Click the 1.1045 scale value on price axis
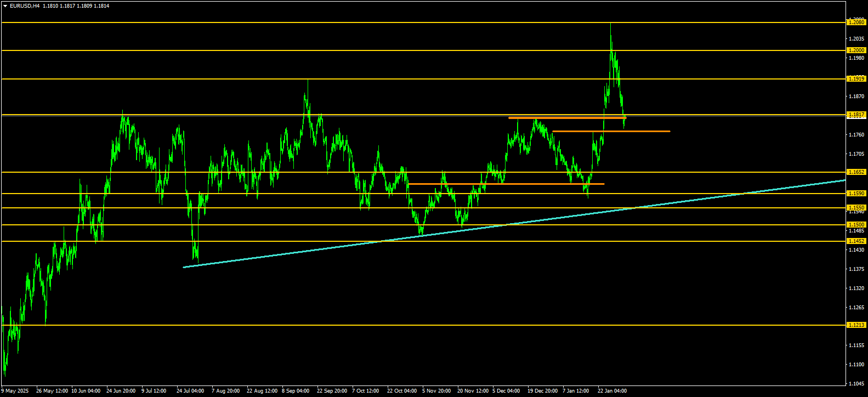Viewport: 868px width, 397px height. coord(857,384)
